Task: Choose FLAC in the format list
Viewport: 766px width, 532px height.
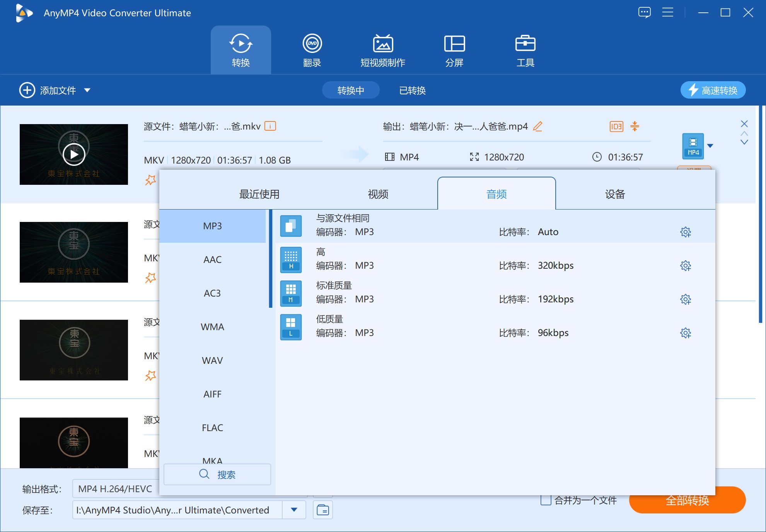Action: pos(212,428)
